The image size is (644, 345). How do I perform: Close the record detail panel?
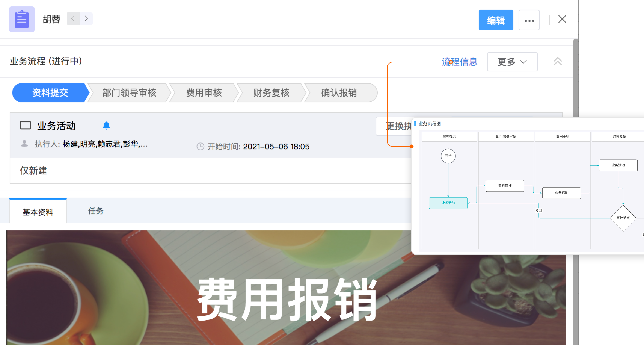pyautogui.click(x=562, y=19)
